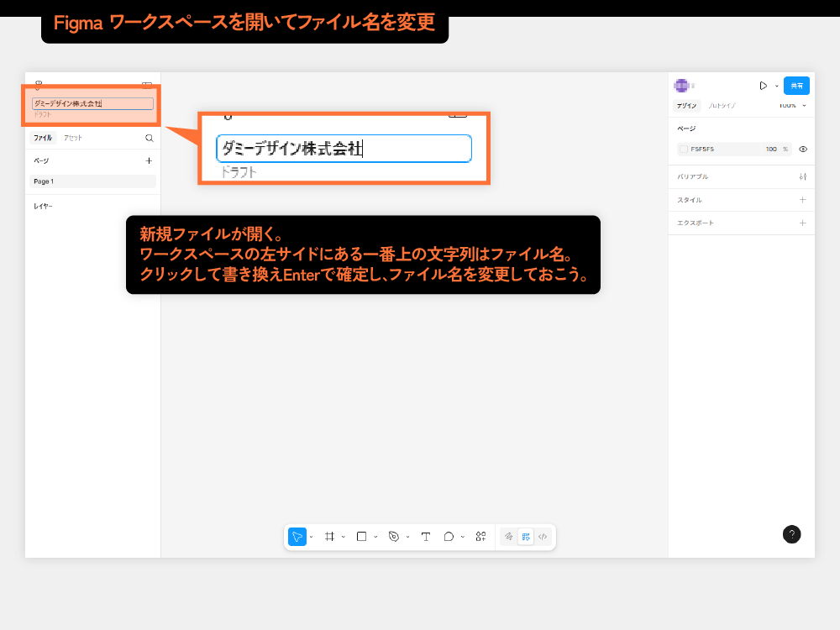The width and height of the screenshot is (840, 630).
Task: Edit the 100 opacity value
Action: (x=771, y=150)
